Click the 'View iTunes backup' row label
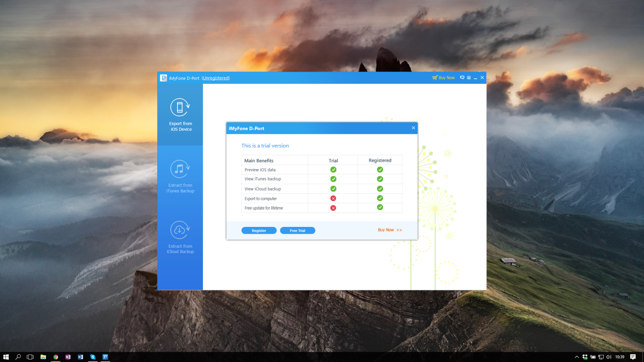 pyautogui.click(x=263, y=179)
